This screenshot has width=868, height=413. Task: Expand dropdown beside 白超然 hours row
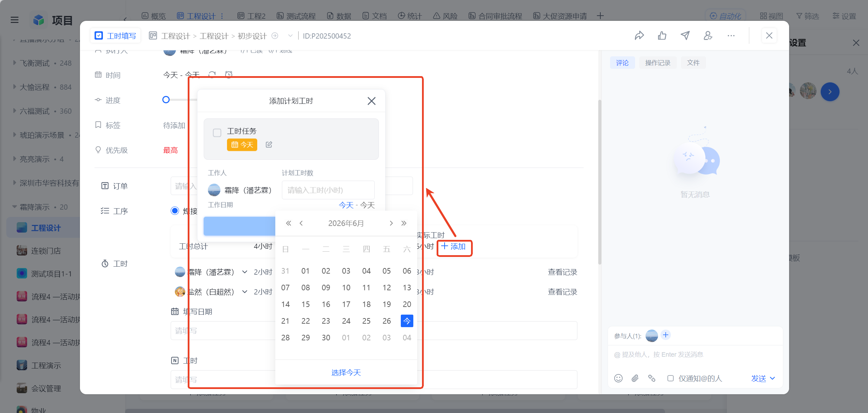[245, 292]
